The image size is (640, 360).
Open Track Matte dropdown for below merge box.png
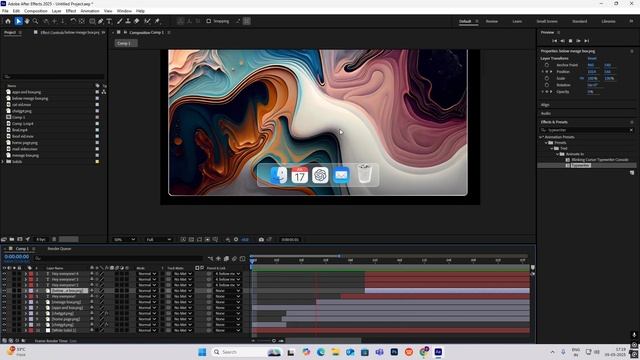182,291
